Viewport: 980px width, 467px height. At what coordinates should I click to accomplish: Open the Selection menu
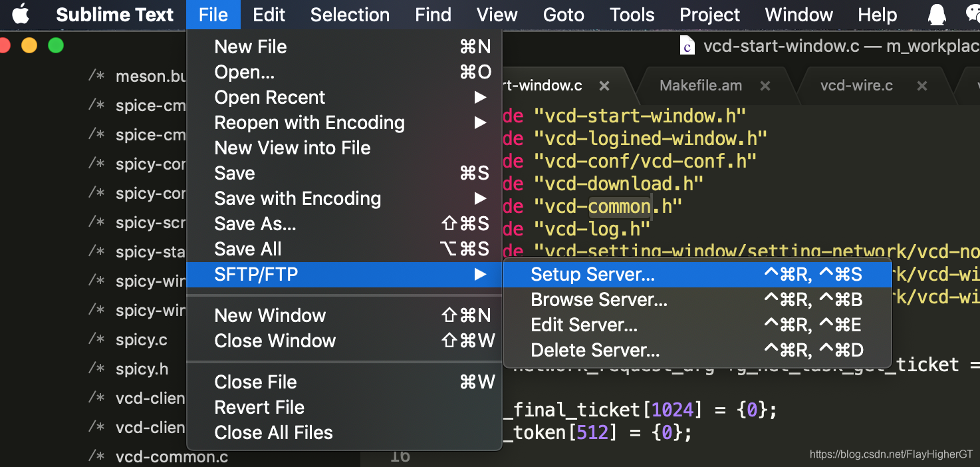pos(350,15)
